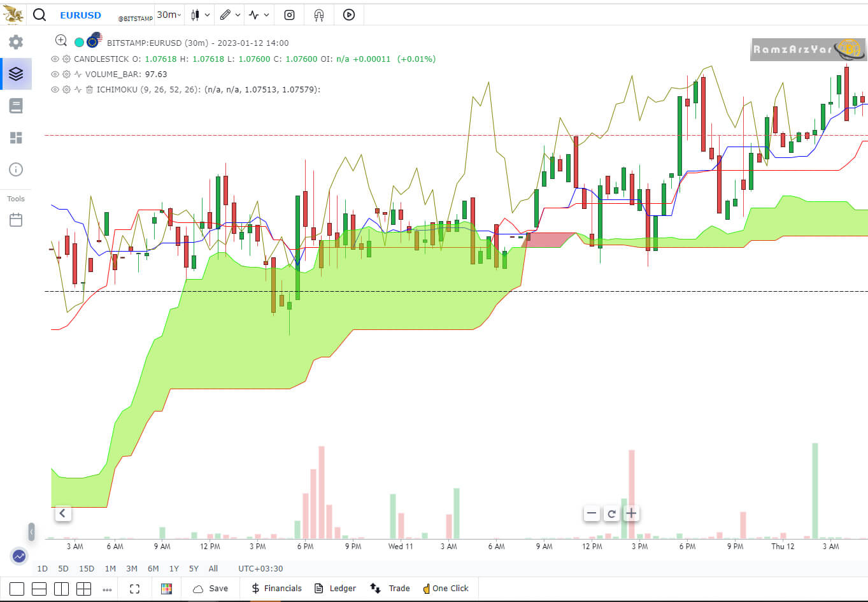Toggle visibility eye for CANDLESTICK
The image size is (868, 602).
(55, 59)
